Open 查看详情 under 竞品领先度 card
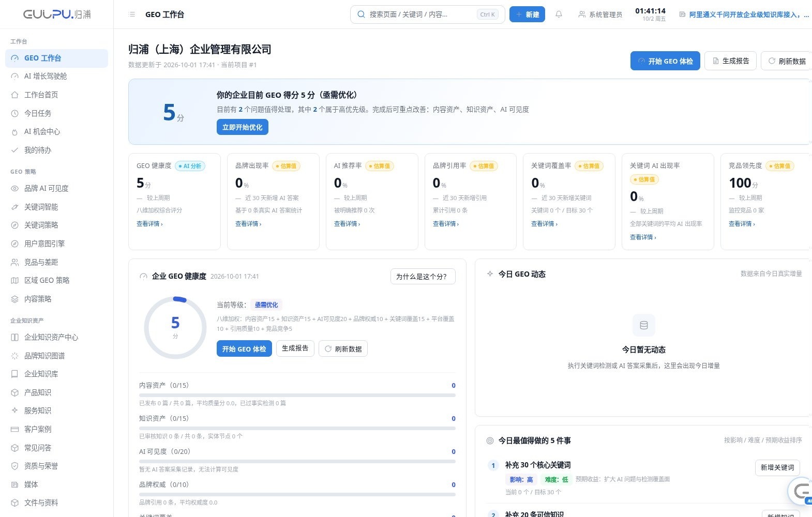Screen dimensions: 812x517 [x=742, y=224]
